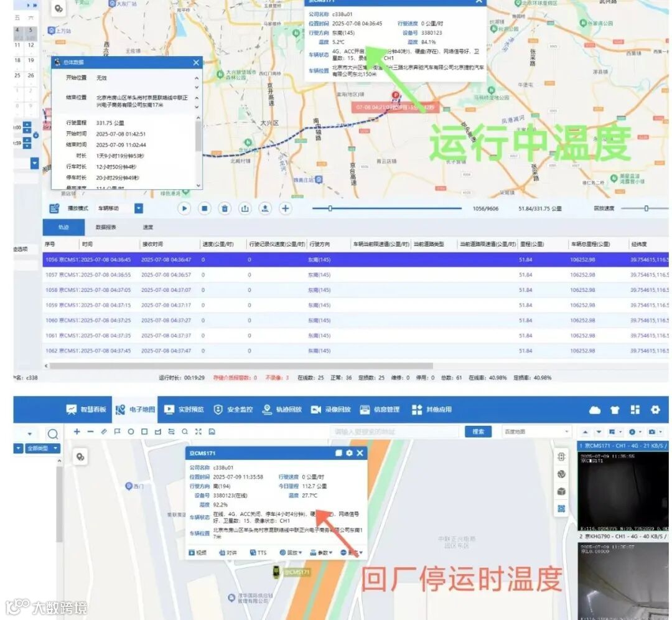Viewport: 672px width, 620px height.
Task: Click the magnifier search icon in left panel
Action: coord(53,434)
